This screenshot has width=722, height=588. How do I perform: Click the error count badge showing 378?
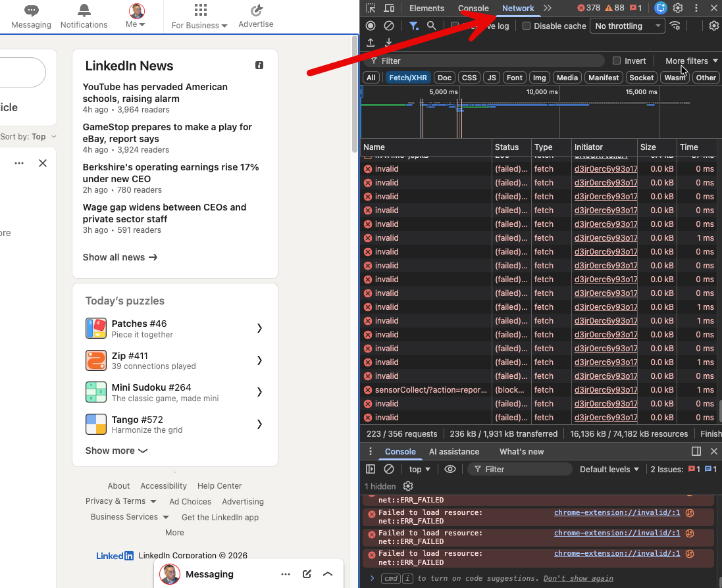click(589, 8)
